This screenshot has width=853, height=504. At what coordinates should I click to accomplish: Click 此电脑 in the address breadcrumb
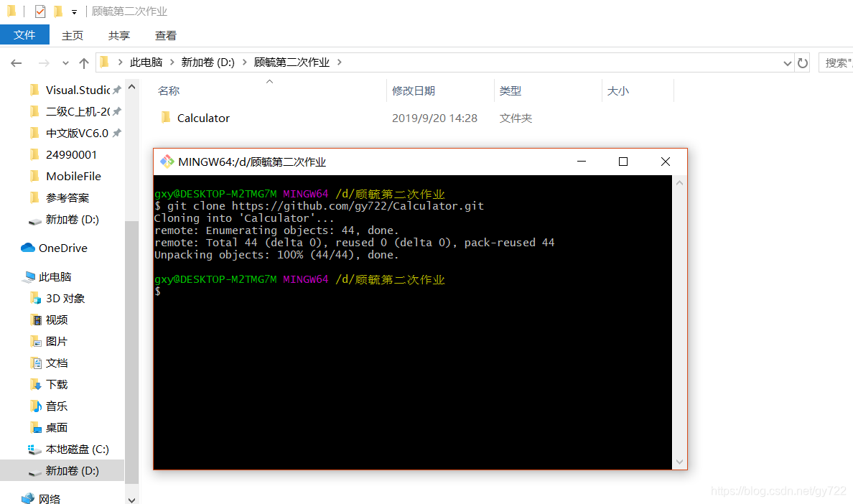pos(146,62)
